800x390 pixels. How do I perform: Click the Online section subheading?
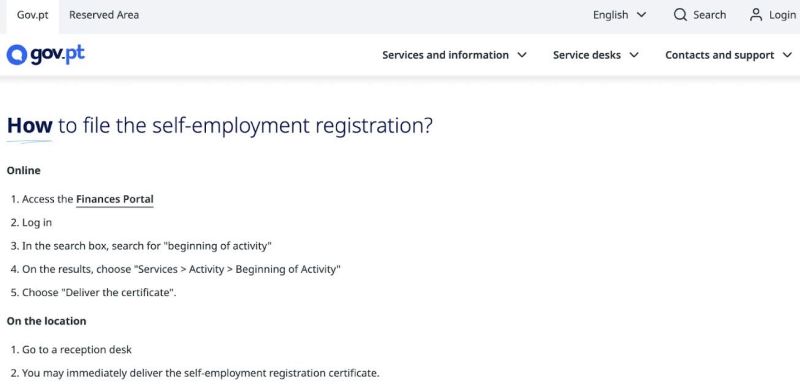click(x=23, y=170)
